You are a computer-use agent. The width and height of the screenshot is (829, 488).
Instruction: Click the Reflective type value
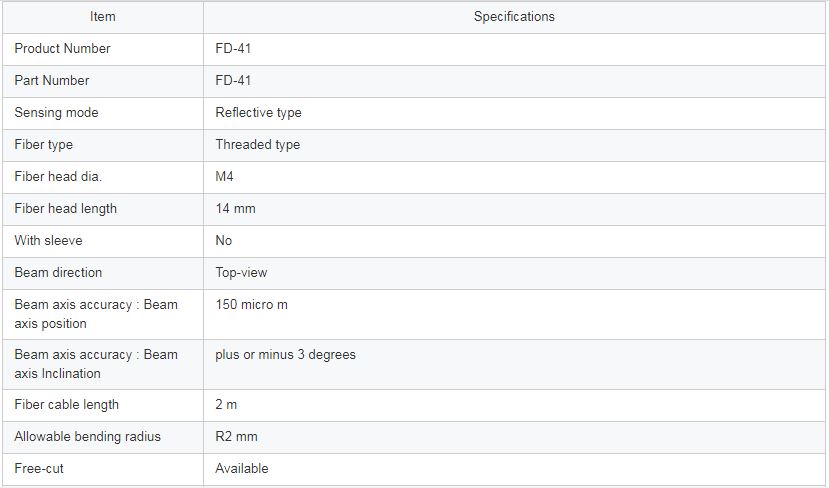coord(259,113)
